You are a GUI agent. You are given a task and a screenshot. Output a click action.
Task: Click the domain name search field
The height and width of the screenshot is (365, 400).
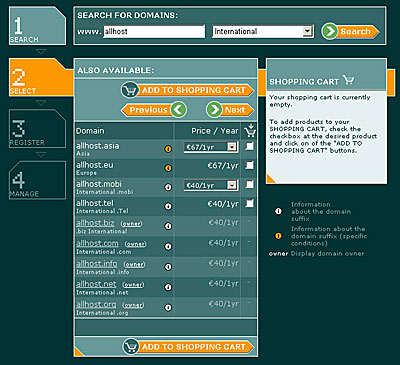[x=154, y=32]
